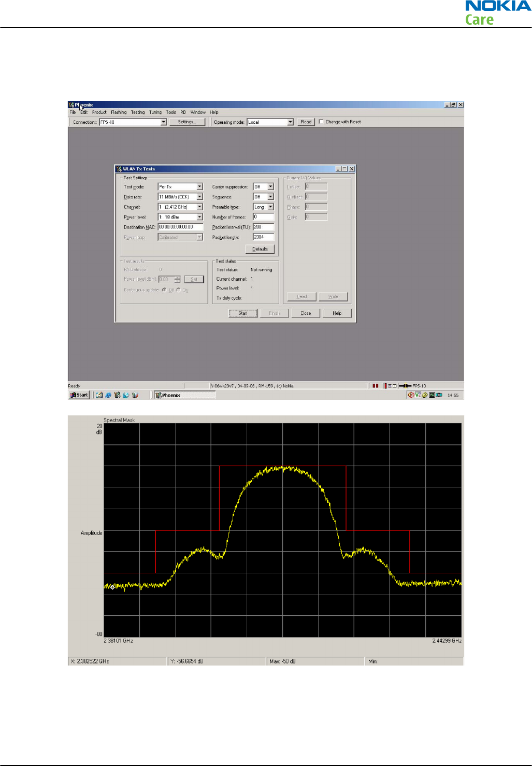The height and width of the screenshot is (766, 532).
Task: Open the Testing menu
Action: (138, 112)
